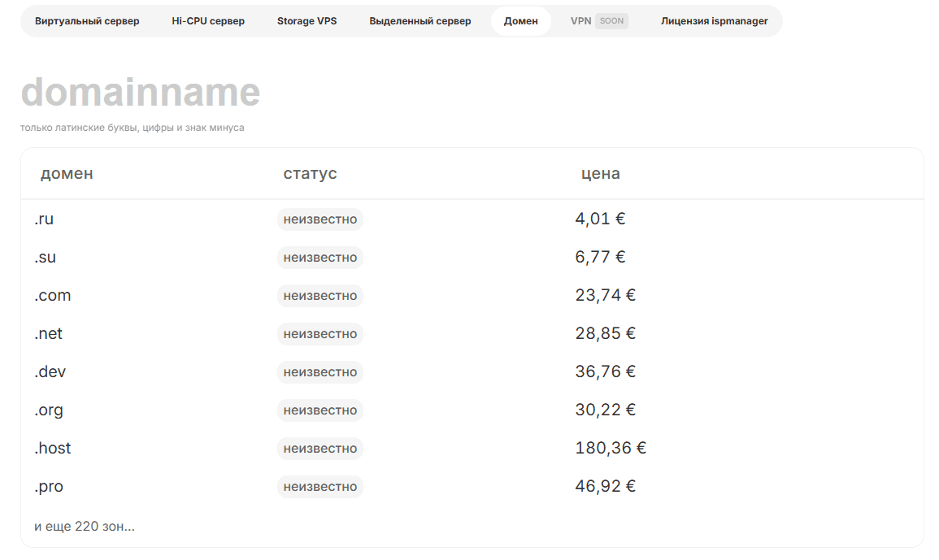939x560 pixels.
Task: Choose the .su domain zone
Action: 45,258
